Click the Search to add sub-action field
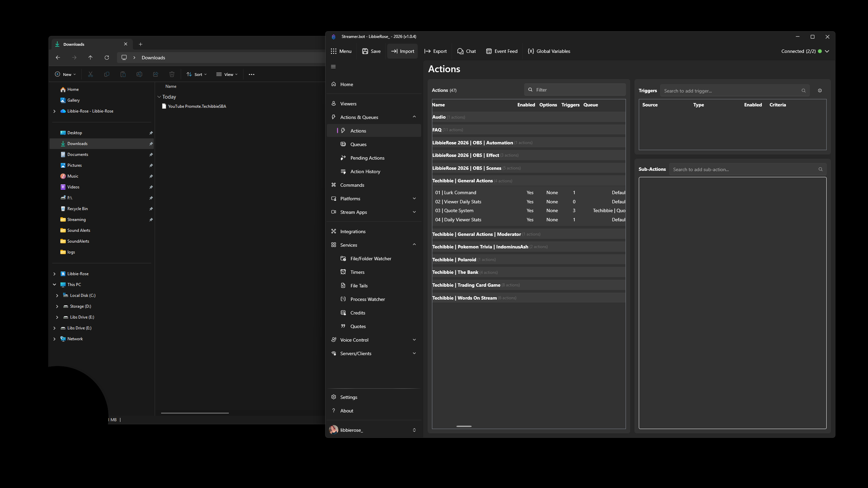The image size is (868, 488). pyautogui.click(x=748, y=169)
